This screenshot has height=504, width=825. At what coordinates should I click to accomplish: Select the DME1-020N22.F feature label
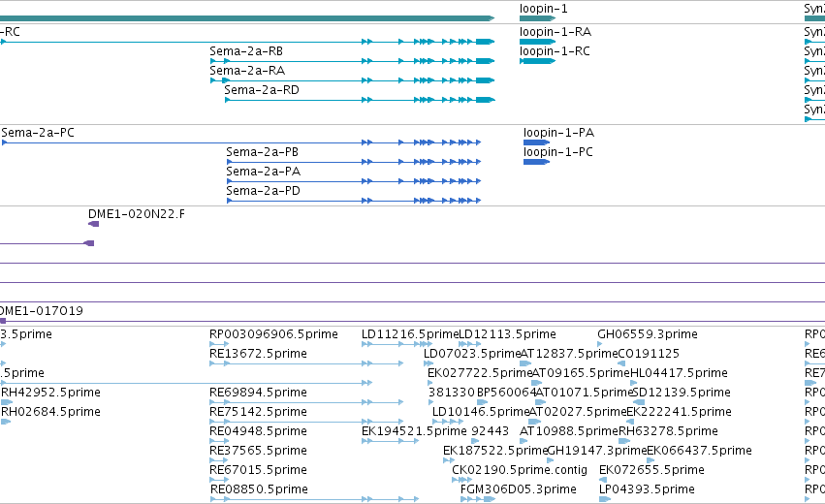pyautogui.click(x=137, y=214)
